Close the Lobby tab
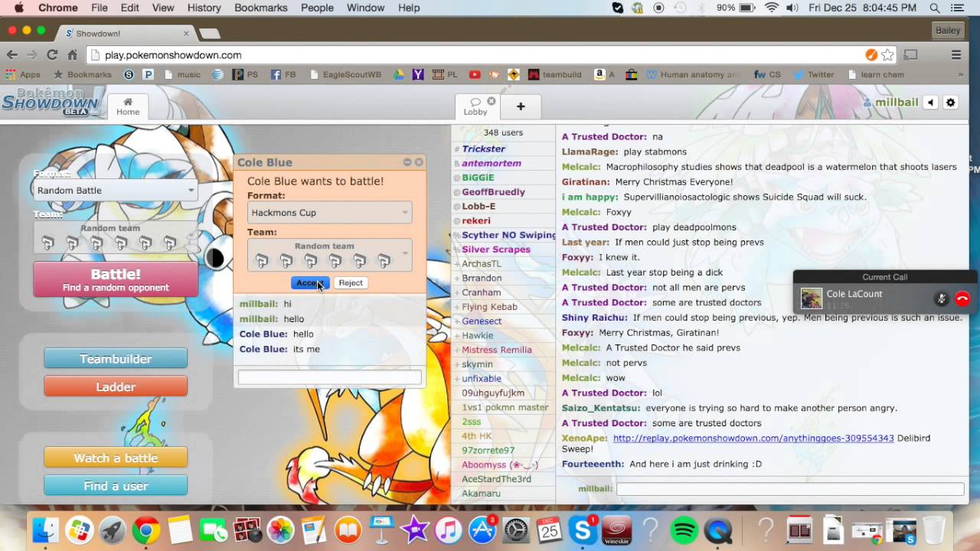Screen dimensions: 980x551 [492, 101]
